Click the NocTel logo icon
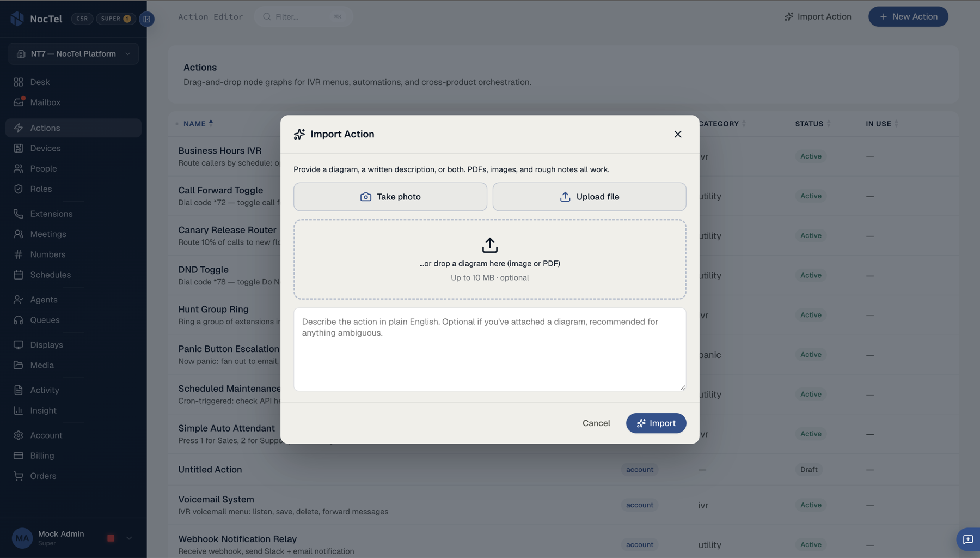This screenshot has width=980, height=558. pyautogui.click(x=17, y=19)
